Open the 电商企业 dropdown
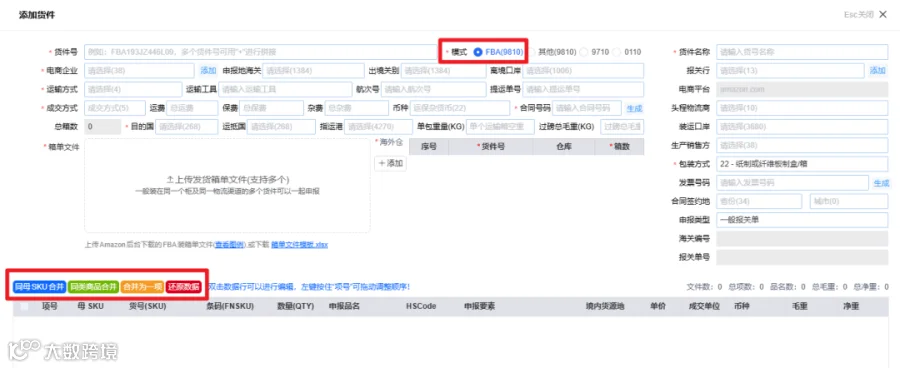 [x=139, y=71]
